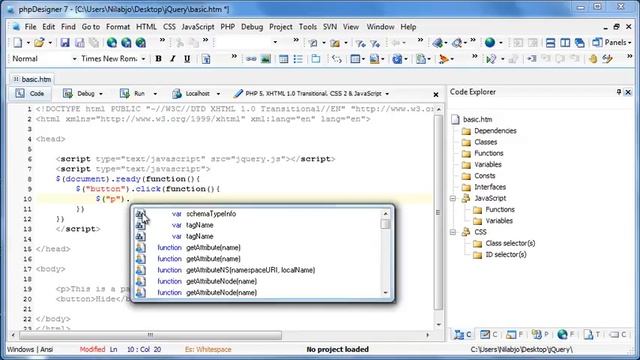Insert a hyperlink with the chain icon
The height and width of the screenshot is (360, 640).
pos(251,59)
